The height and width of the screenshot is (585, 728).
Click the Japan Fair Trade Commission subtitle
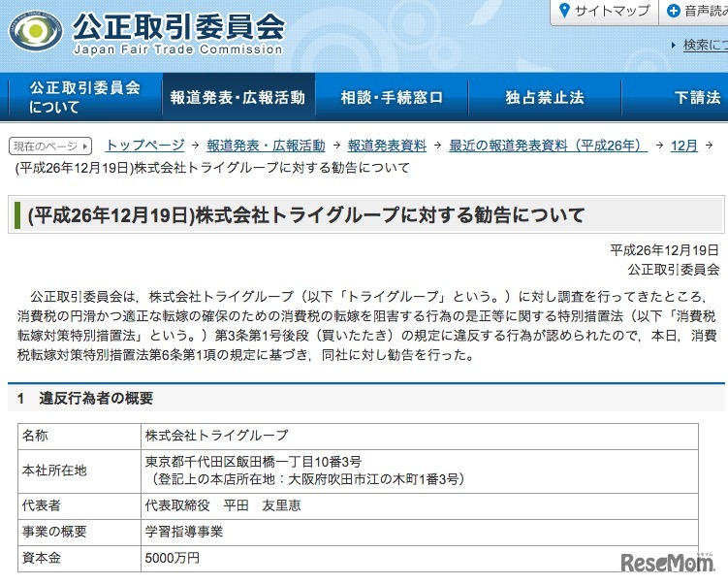pyautogui.click(x=177, y=49)
